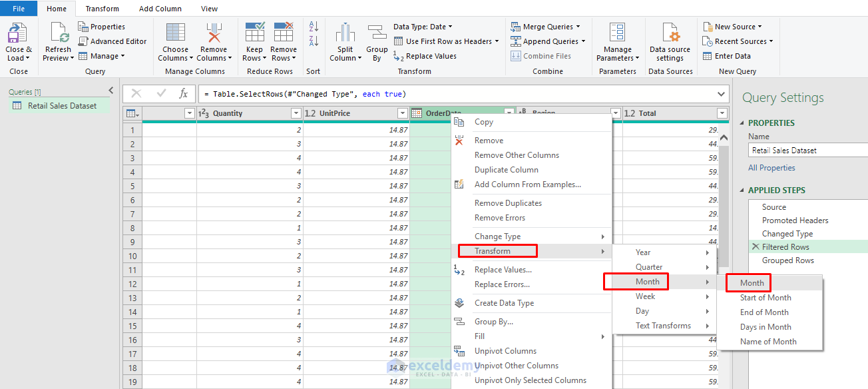Expand the formula bar
The height and width of the screenshot is (389, 868).
[722, 94]
